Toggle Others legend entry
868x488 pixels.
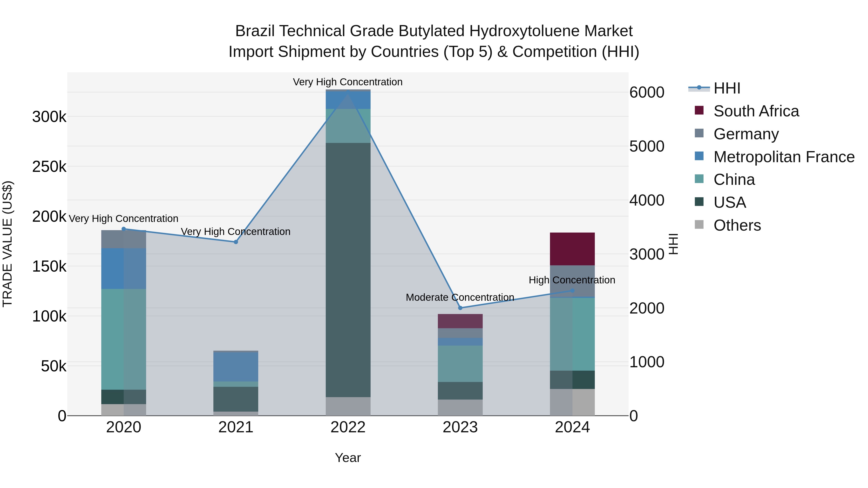pos(727,225)
